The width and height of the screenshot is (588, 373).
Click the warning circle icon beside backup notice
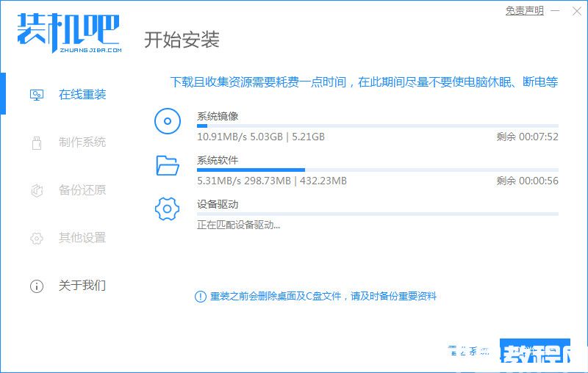[x=201, y=297]
